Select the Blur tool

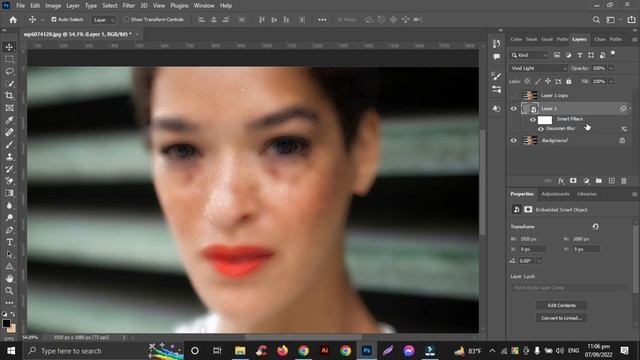click(x=9, y=205)
